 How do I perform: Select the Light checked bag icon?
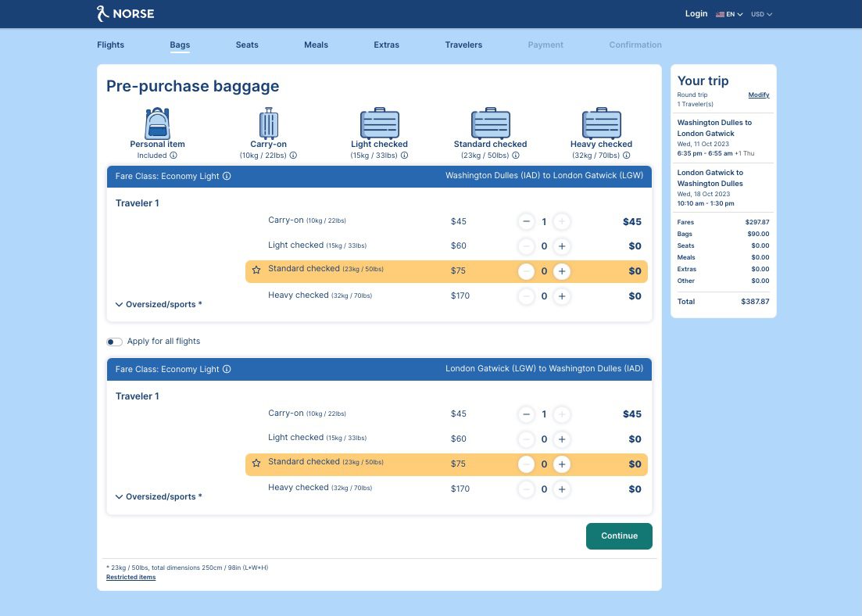click(379, 123)
